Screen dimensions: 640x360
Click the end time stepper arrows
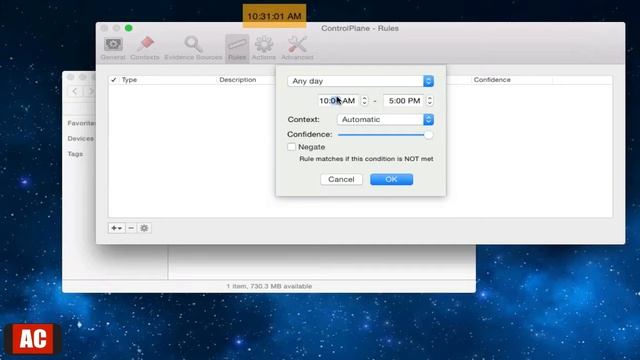[x=429, y=101]
